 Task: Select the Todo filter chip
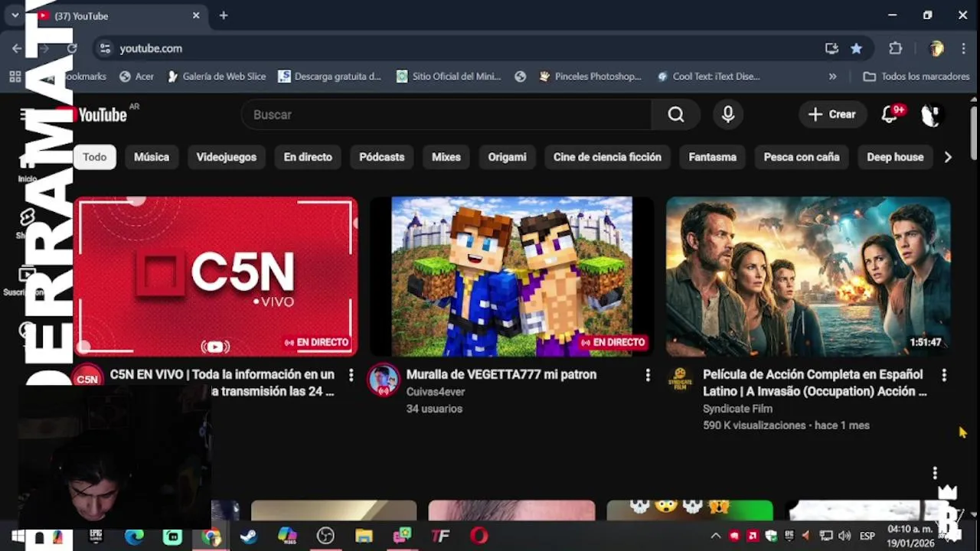94,157
